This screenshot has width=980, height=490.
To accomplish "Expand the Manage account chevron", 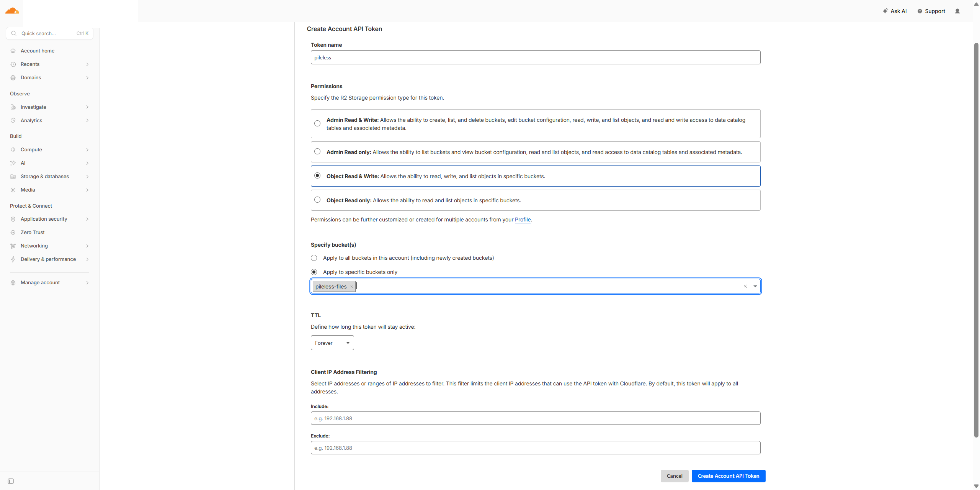I will click(87, 283).
